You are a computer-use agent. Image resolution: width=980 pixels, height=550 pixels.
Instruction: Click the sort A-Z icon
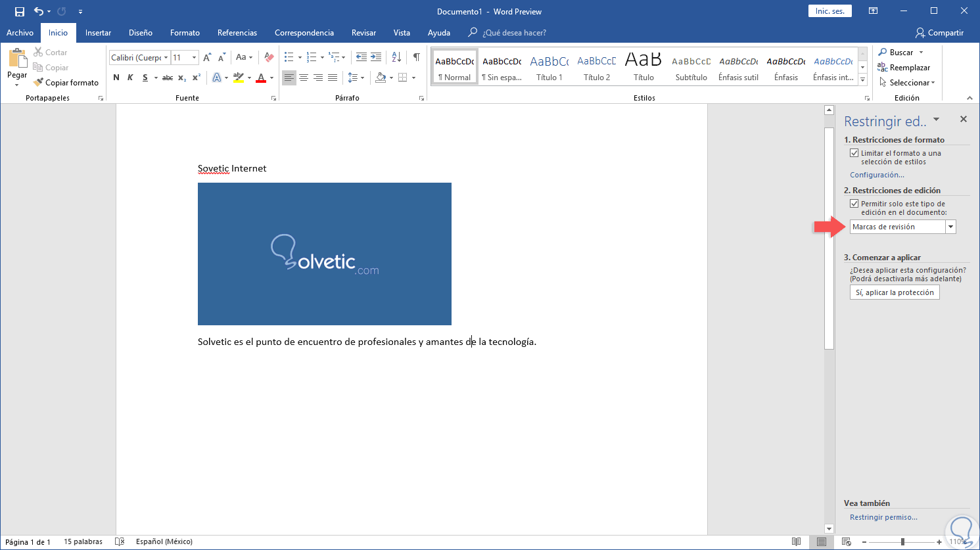click(396, 57)
